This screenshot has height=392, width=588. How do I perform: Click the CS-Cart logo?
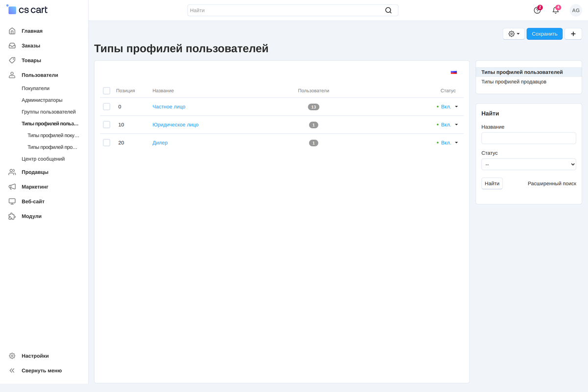click(x=27, y=10)
